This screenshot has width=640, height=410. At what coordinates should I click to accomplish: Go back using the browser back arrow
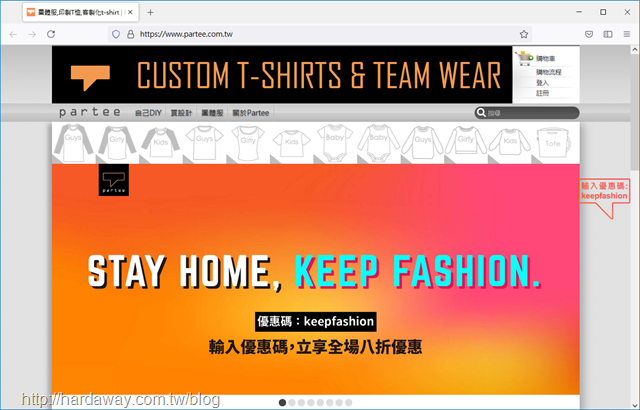coord(13,34)
